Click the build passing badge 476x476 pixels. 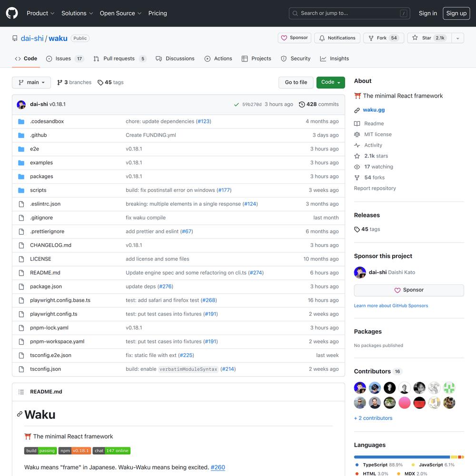tap(40, 451)
